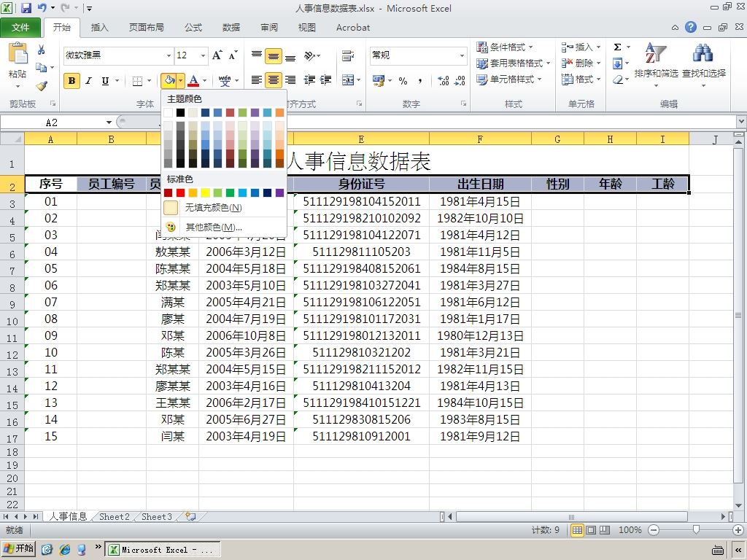
Task: Click the Clear eraser icon
Action: [618, 79]
